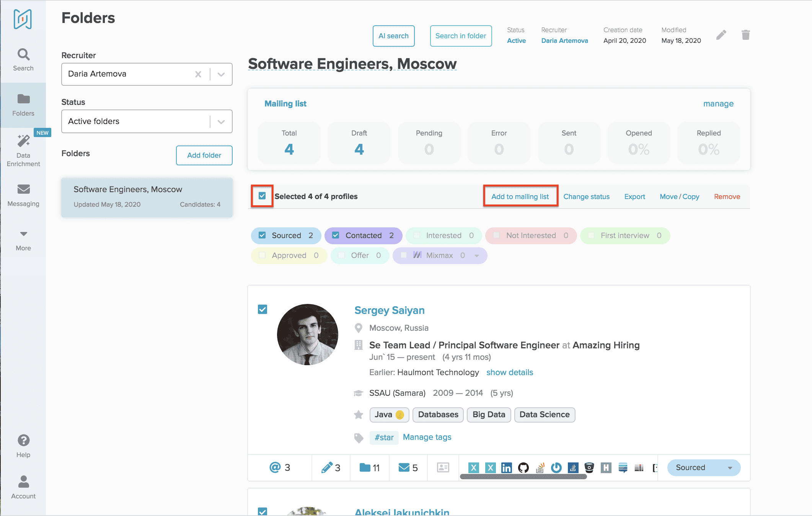Click the Add folder button

click(204, 155)
